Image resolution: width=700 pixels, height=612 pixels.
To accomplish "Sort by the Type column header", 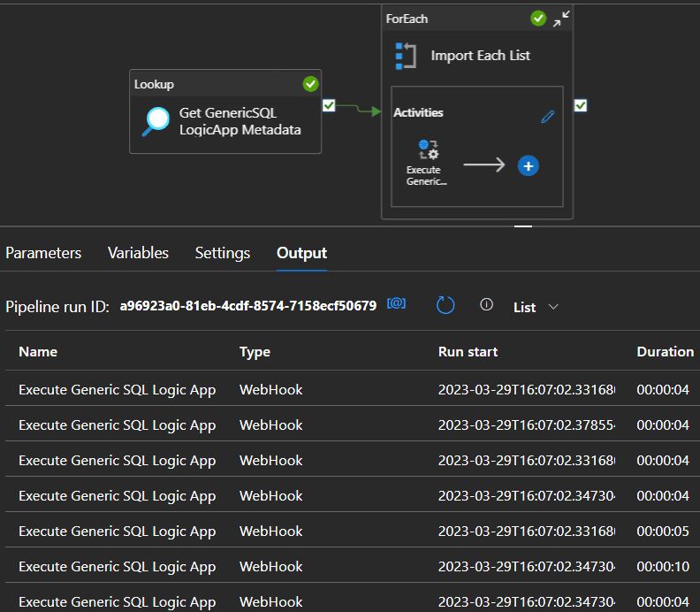I will tap(255, 352).
